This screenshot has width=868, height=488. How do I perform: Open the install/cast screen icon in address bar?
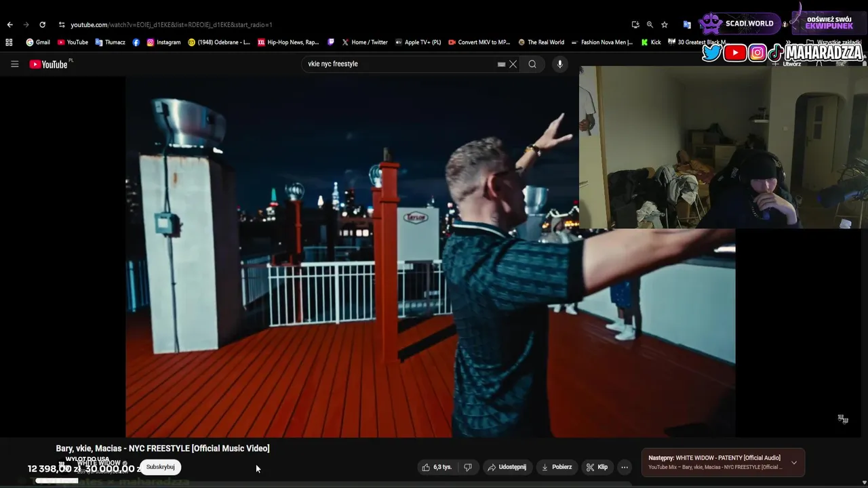tap(635, 24)
